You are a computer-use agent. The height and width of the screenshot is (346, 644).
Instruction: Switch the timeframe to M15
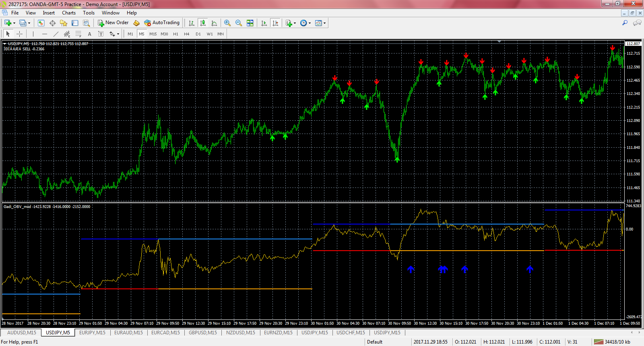click(x=153, y=34)
